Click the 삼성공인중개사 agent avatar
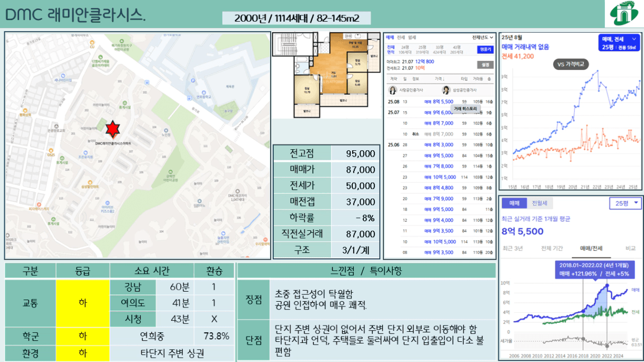The height and width of the screenshot is (362, 644). [446, 90]
